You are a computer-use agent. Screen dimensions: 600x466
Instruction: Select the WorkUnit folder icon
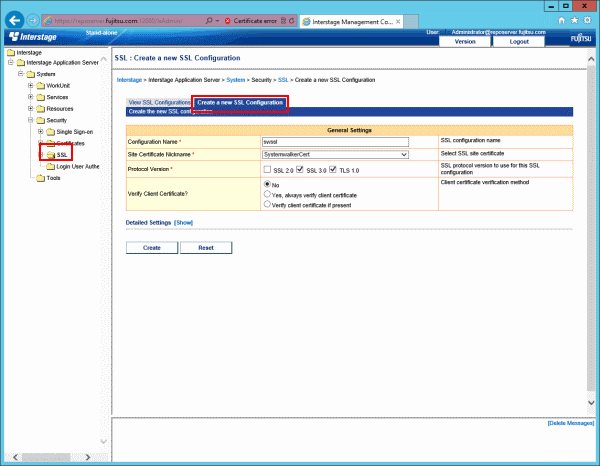[x=41, y=86]
